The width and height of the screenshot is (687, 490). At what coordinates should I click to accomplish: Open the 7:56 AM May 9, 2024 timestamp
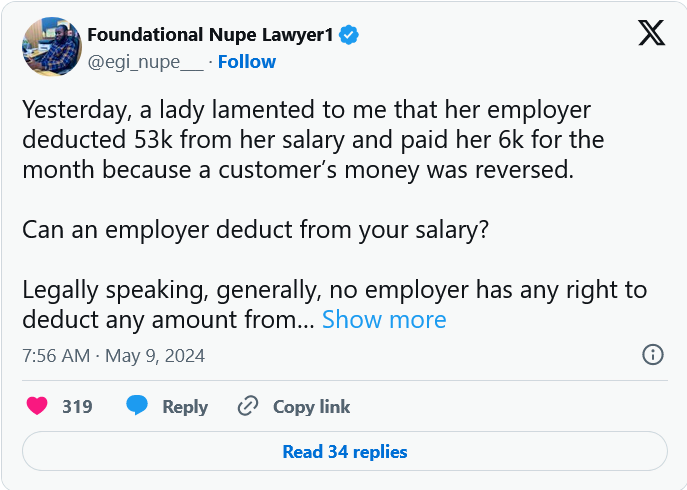coord(113,355)
